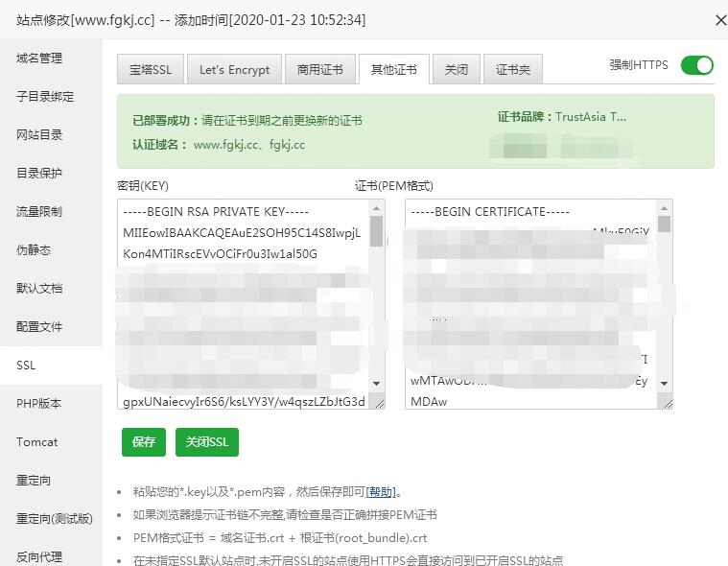Click the green 保存 button
The image size is (728, 566).
143,442
